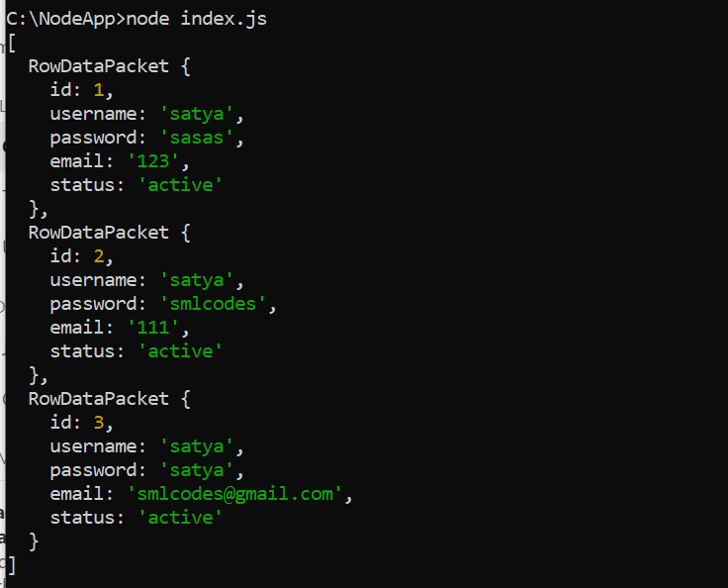This screenshot has height=588, width=728.
Task: Select the first RowDataPacket label
Action: (x=99, y=66)
